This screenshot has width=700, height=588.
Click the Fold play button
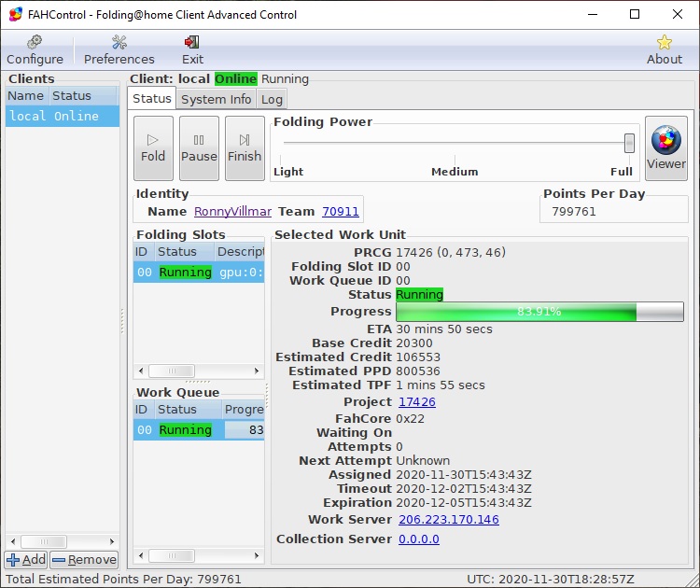coord(153,148)
